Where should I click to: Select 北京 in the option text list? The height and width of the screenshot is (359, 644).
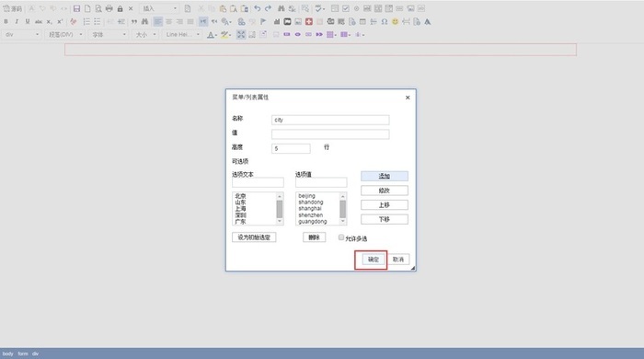point(241,196)
